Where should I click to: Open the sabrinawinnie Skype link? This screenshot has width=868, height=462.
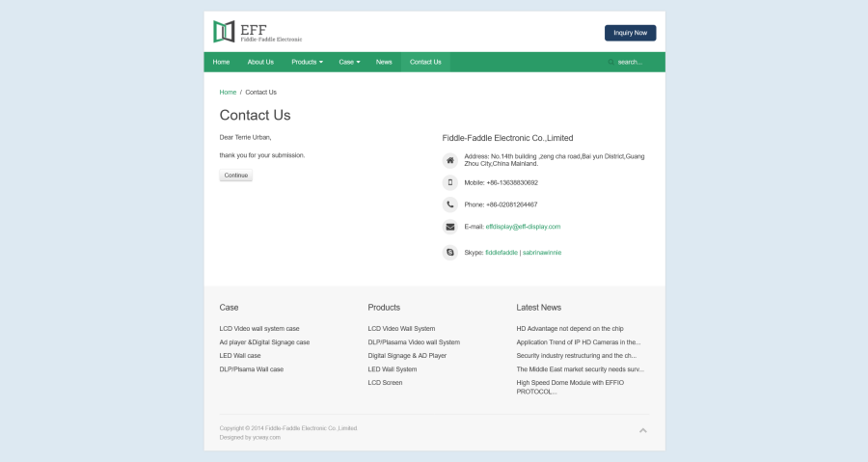tap(542, 253)
